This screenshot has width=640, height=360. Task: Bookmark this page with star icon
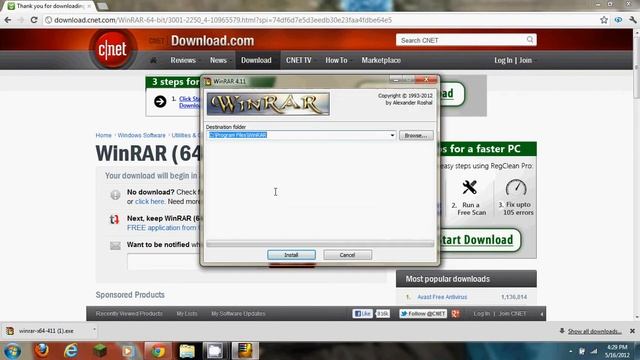[x=604, y=20]
